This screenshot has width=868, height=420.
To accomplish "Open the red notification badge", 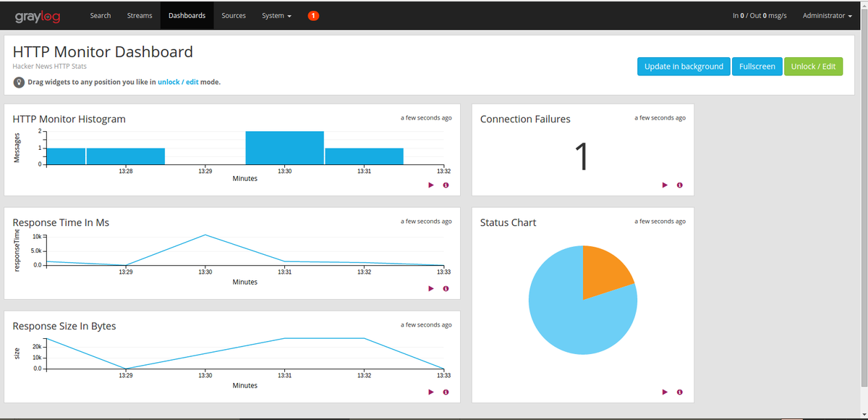I will click(x=313, y=16).
